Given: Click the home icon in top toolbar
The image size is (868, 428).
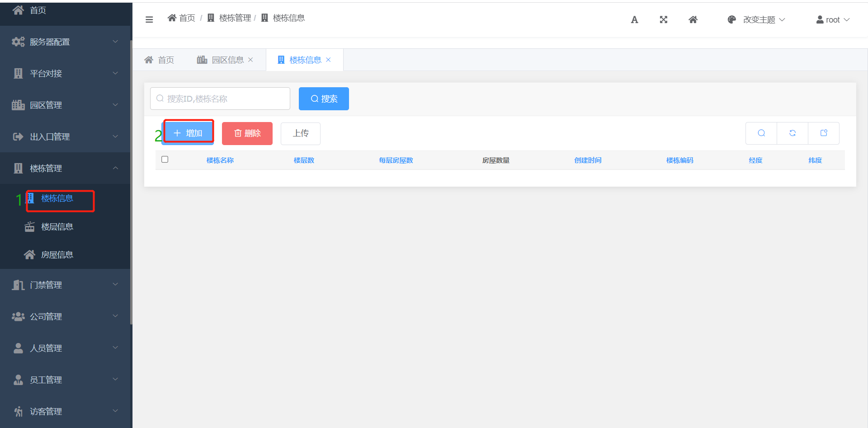Looking at the screenshot, I should point(693,20).
